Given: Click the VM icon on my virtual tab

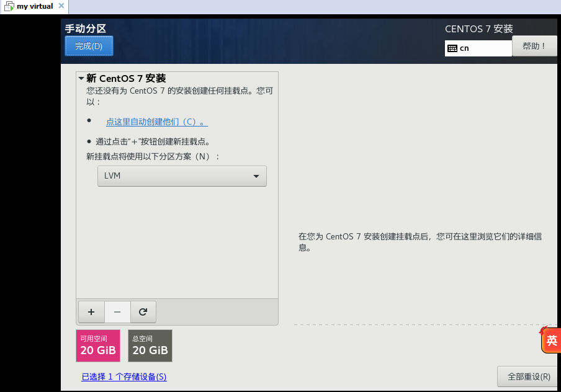Looking at the screenshot, I should (x=9, y=6).
